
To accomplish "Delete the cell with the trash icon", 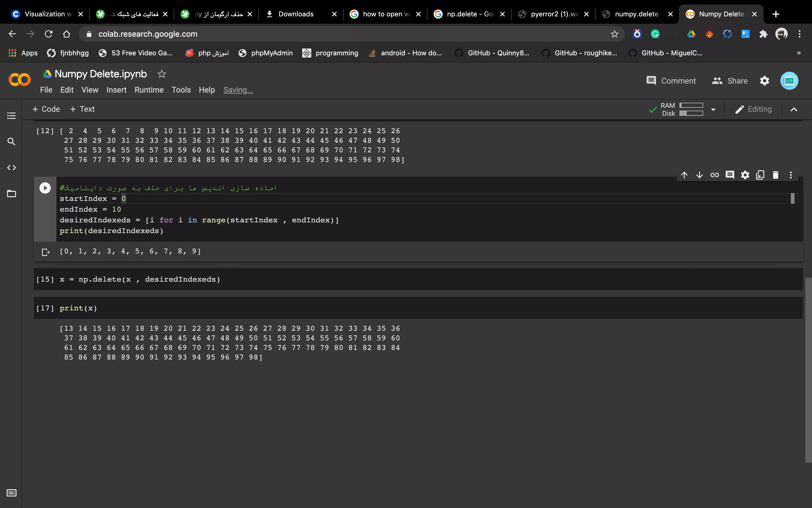I will click(775, 175).
